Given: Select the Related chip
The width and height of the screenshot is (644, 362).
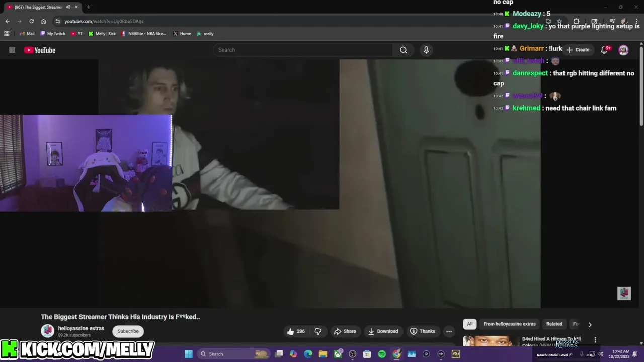Looking at the screenshot, I should [554, 324].
